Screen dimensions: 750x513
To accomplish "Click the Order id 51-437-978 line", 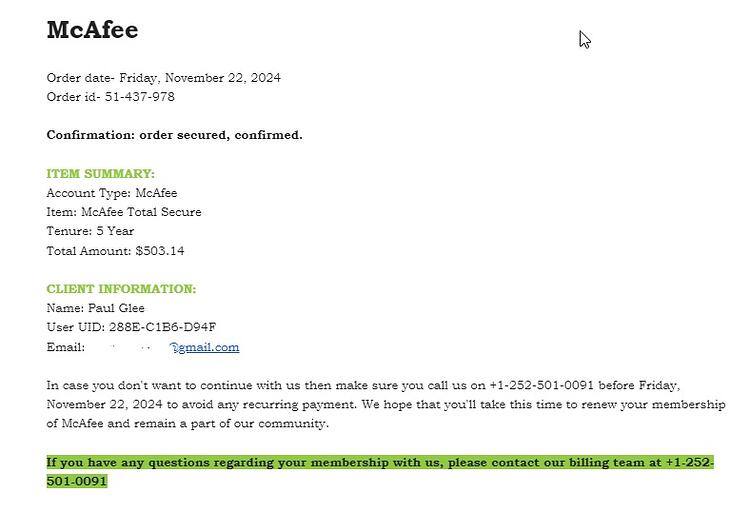I will point(110,97).
